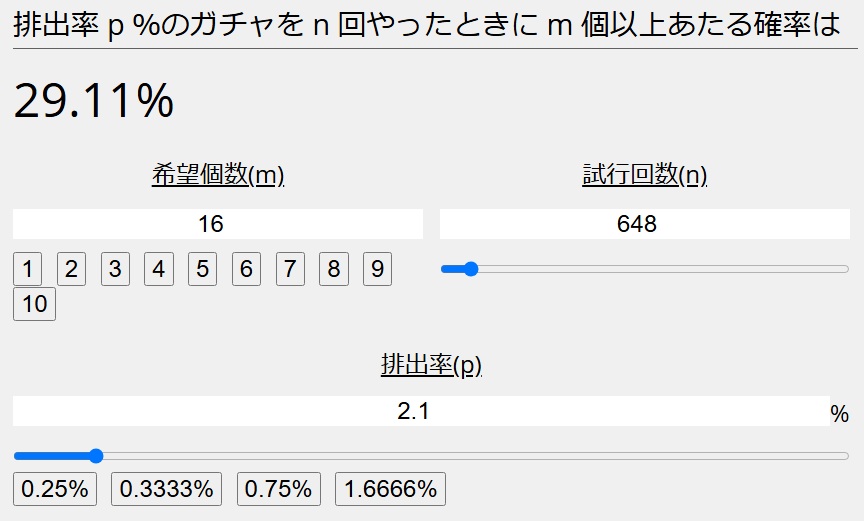Choose the 3 preset for desired count

(115, 269)
